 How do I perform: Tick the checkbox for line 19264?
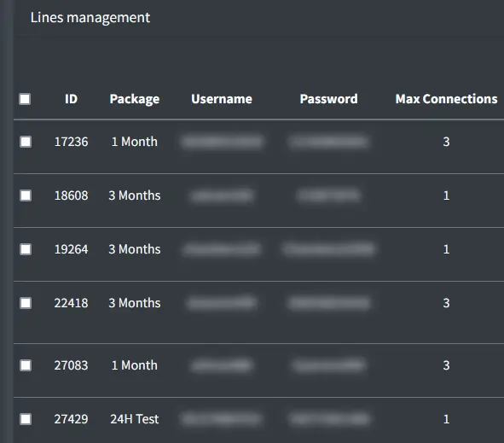click(x=26, y=249)
